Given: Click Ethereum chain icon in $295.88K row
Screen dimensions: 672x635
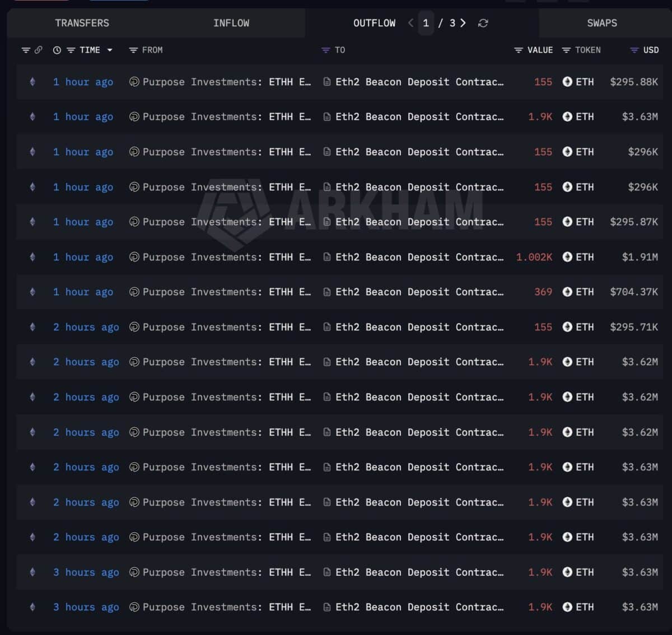Looking at the screenshot, I should point(32,82).
